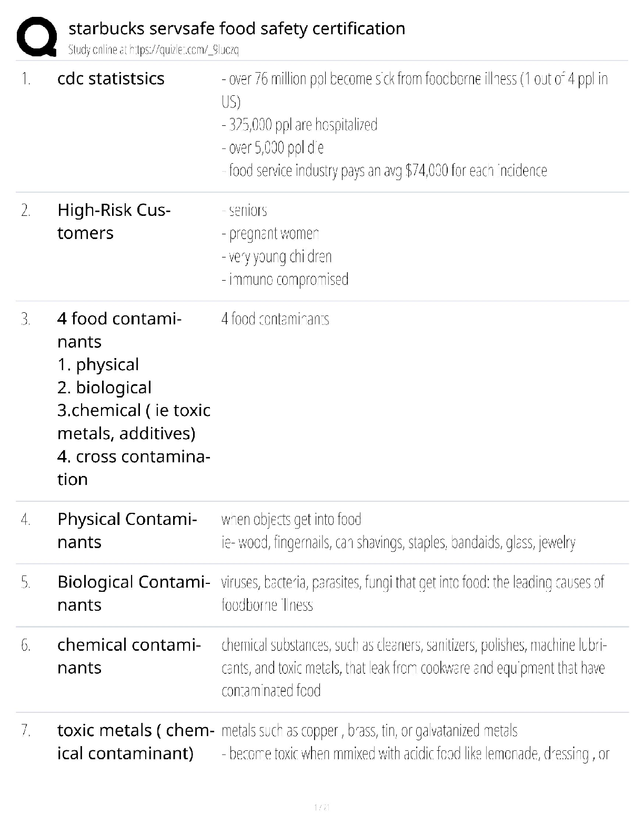This screenshot has height=834, width=644.
Task: Click the page number indicator at bottom
Action: click(x=321, y=807)
